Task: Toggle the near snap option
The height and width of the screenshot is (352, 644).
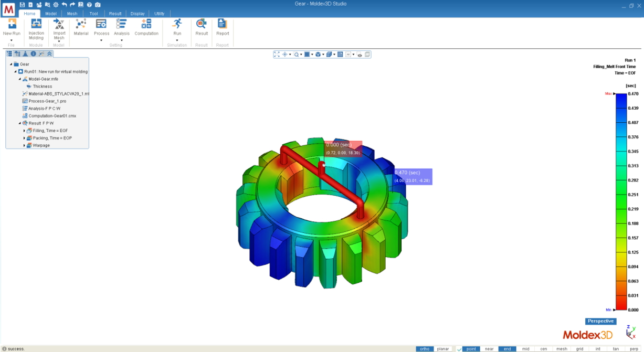Action: (489, 349)
